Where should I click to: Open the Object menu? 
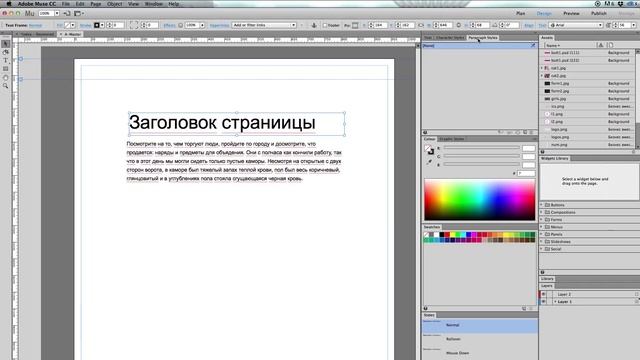(114, 4)
